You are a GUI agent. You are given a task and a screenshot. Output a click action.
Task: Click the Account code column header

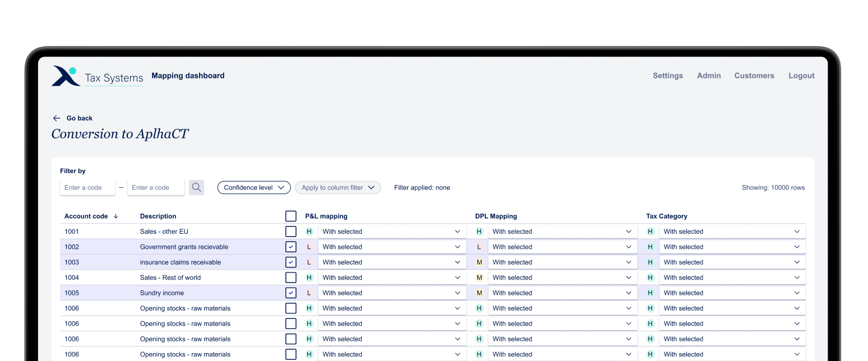click(86, 216)
